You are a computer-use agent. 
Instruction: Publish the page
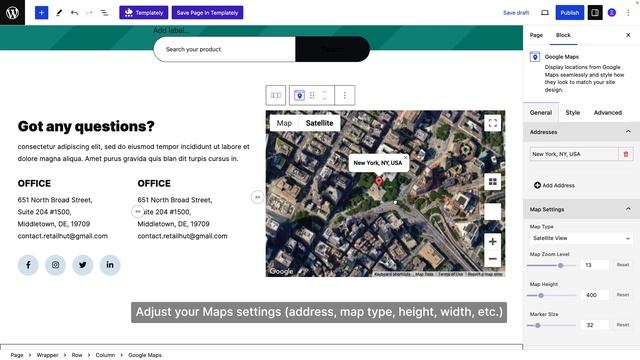[x=570, y=13]
